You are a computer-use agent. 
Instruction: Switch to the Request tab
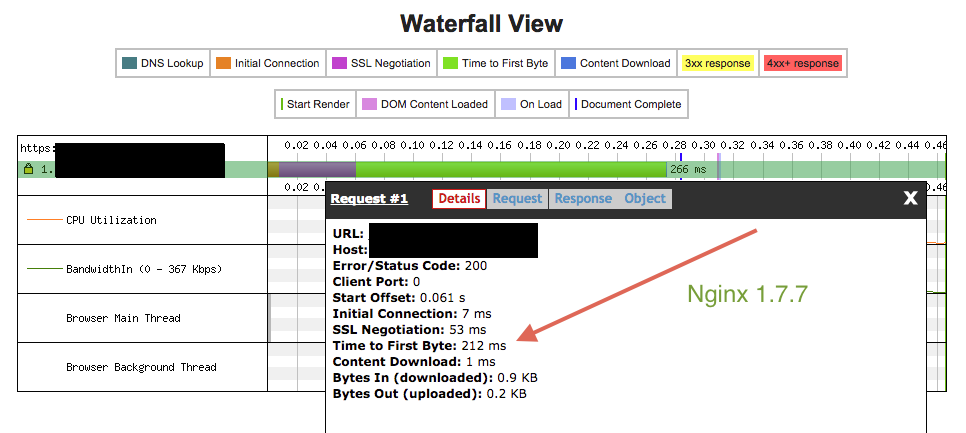click(517, 199)
